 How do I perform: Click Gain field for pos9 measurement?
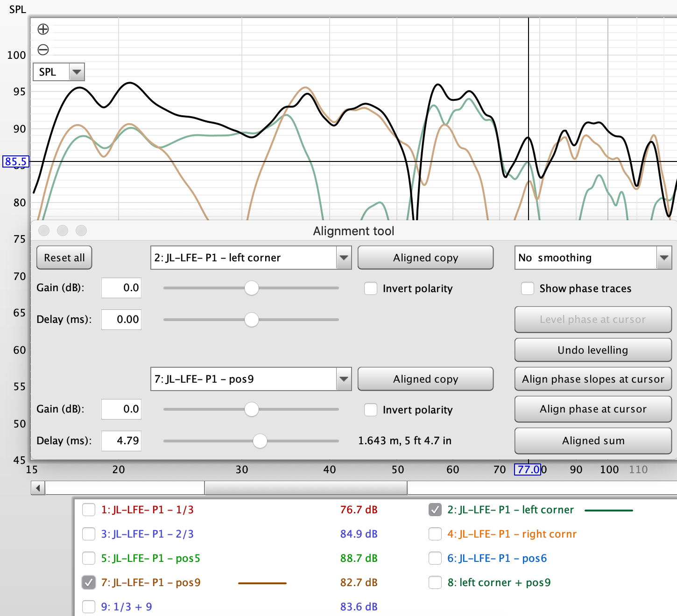121,409
